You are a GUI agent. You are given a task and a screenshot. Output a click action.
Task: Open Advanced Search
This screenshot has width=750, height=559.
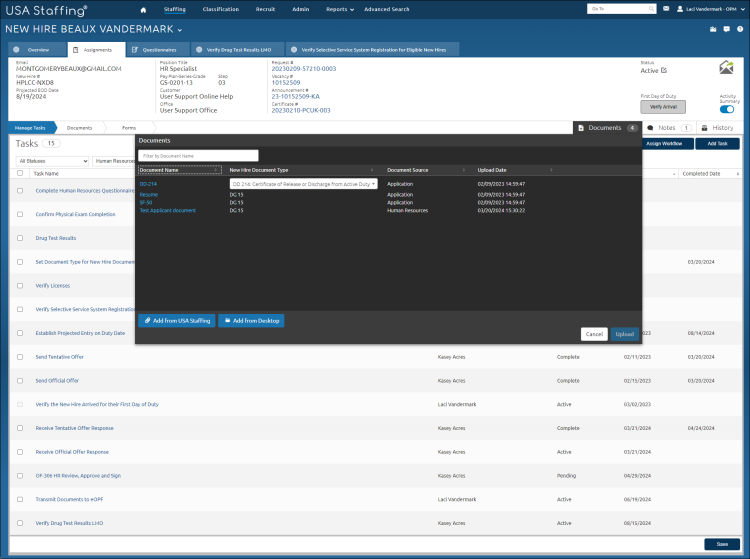[x=386, y=9]
